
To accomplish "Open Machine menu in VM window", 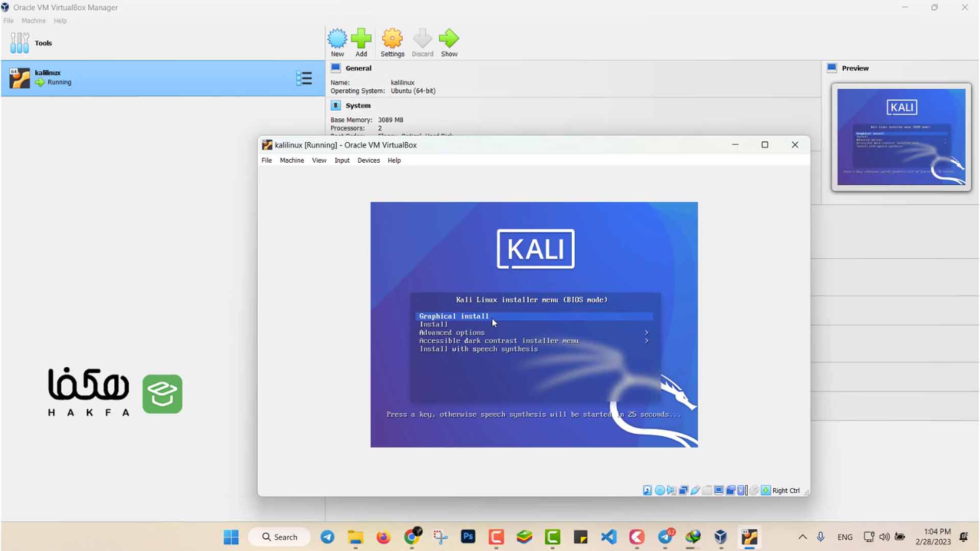I will [x=292, y=160].
